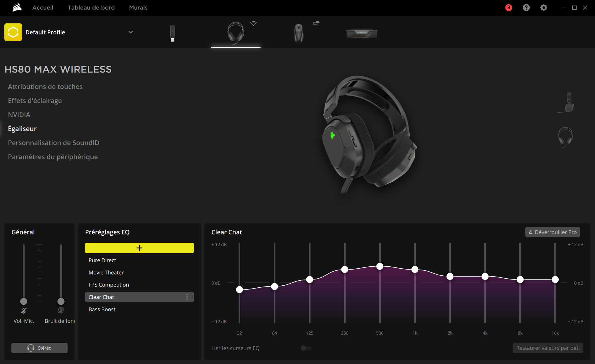Click the wireless signal icon above the headset
This screenshot has height=364, width=595.
click(x=253, y=24)
